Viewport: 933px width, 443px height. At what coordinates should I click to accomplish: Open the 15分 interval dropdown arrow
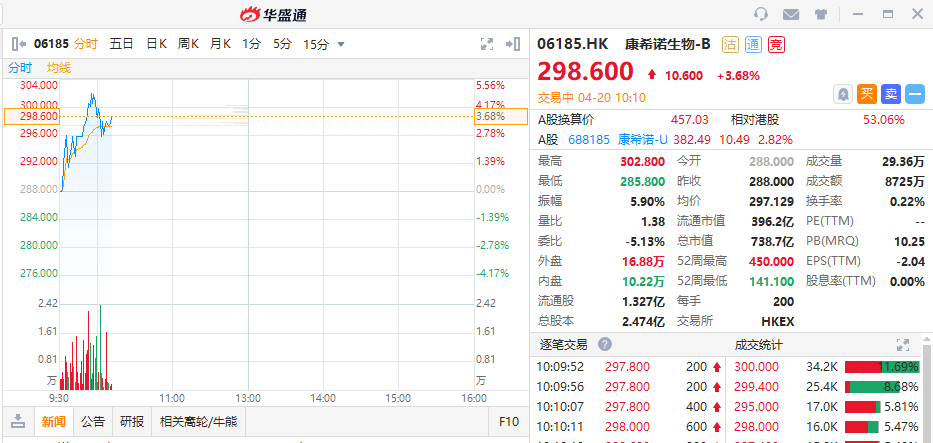tap(341, 44)
